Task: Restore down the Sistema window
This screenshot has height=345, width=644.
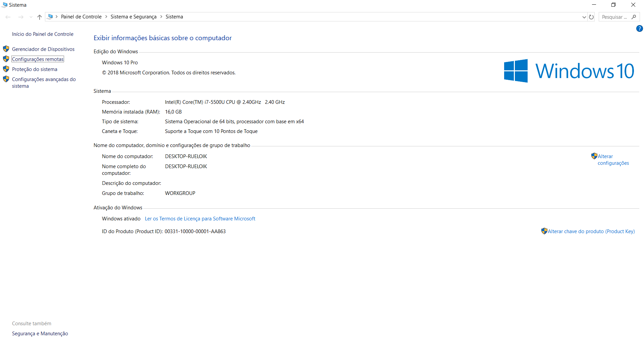Action: pyautogui.click(x=613, y=5)
